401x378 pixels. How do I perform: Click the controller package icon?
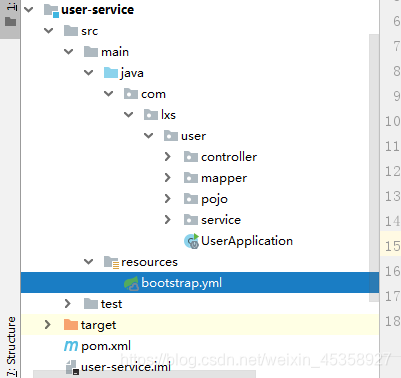191,157
